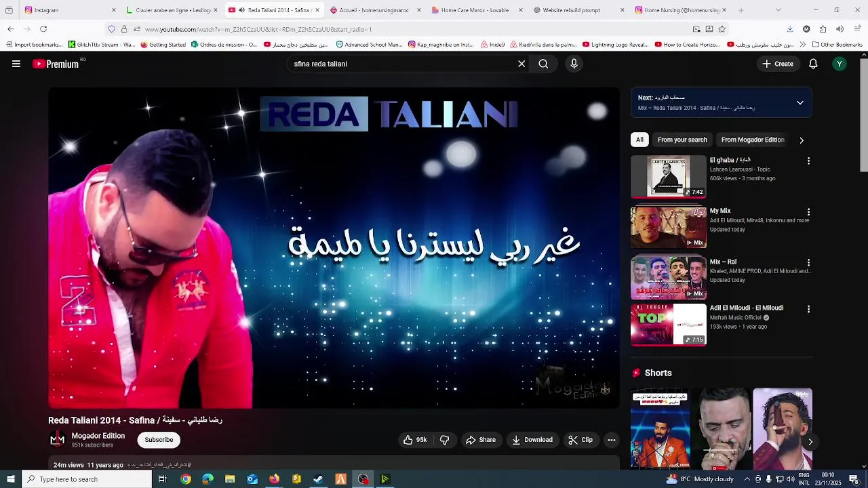Open the volume control in system tray
This screenshot has height=488, width=868.
(790, 479)
